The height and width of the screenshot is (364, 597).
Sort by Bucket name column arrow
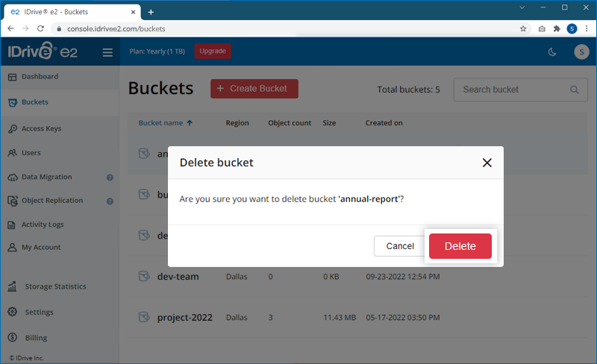(190, 123)
